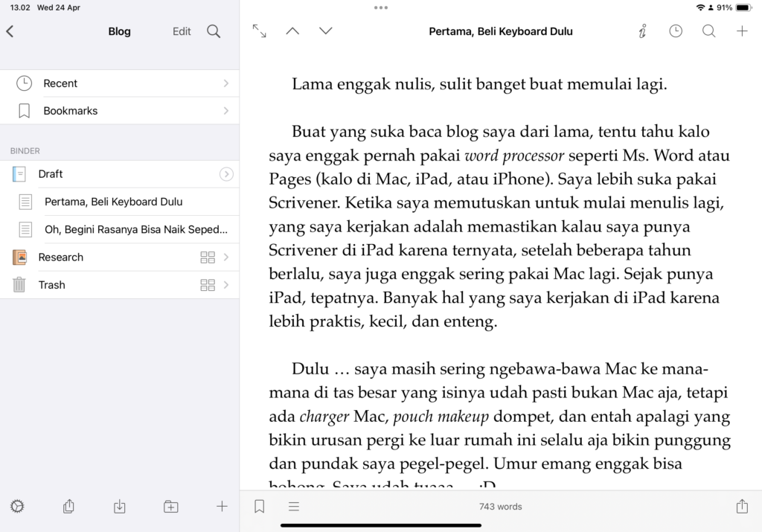Collapse Draft folder with its circled chevron

(226, 174)
